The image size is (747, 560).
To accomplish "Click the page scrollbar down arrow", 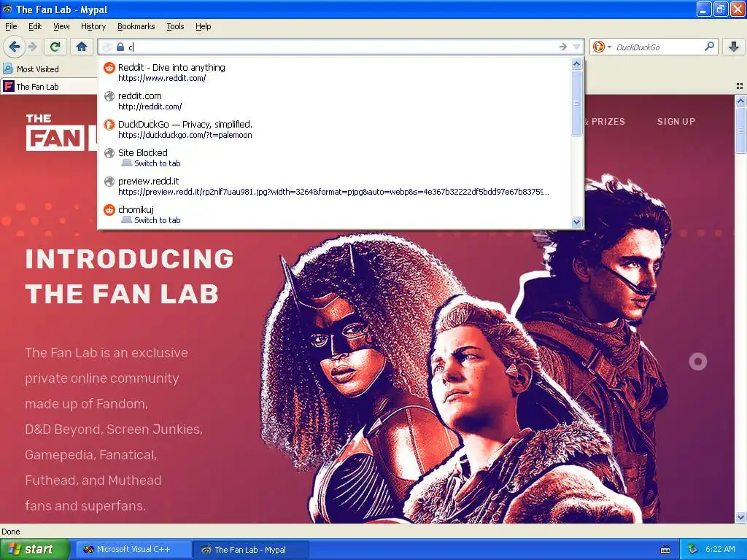I will click(x=740, y=517).
